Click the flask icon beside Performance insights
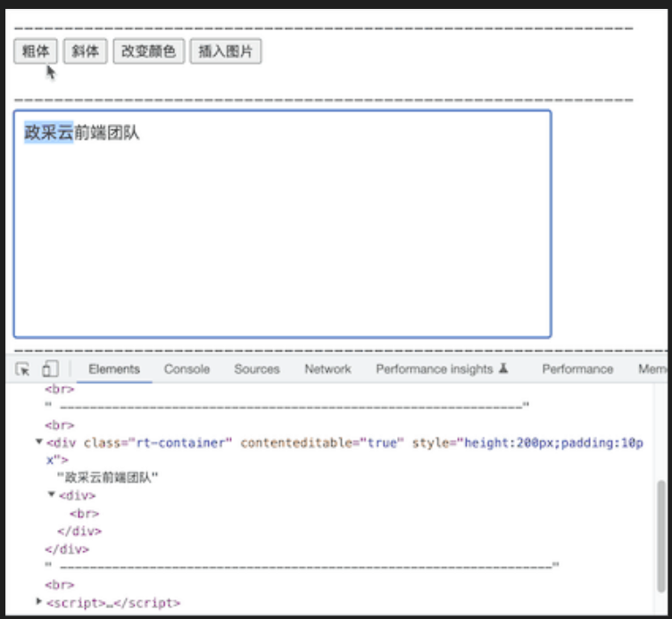Image resolution: width=672 pixels, height=619 pixels. 503,368
